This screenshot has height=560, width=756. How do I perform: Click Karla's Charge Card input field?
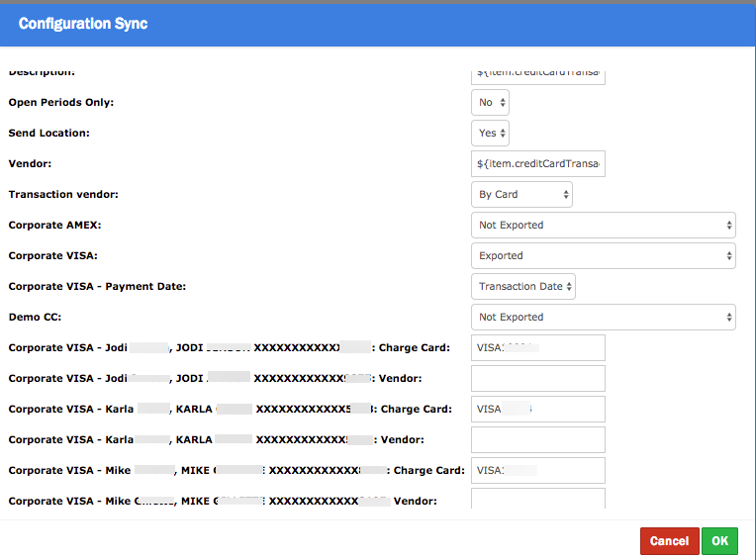coord(537,409)
